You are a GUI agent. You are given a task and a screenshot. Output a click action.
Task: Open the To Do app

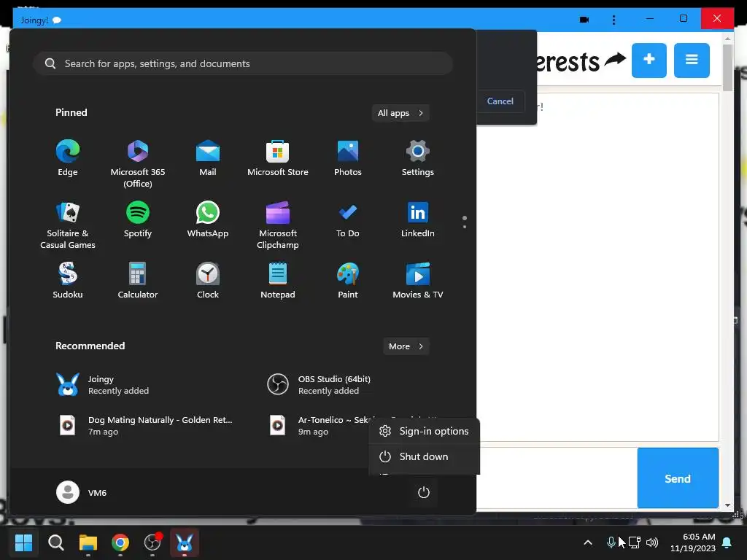pyautogui.click(x=348, y=219)
